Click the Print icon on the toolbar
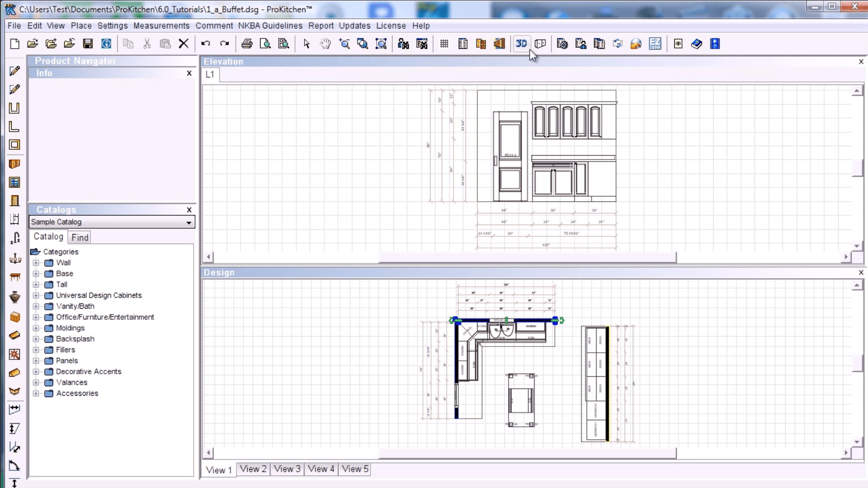Screen dimensions: 868x488 (247, 44)
